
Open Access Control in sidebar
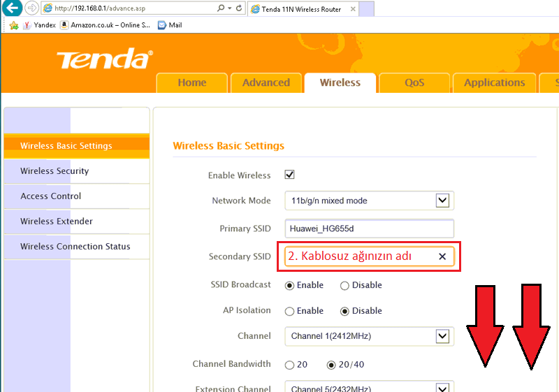pos(77,196)
